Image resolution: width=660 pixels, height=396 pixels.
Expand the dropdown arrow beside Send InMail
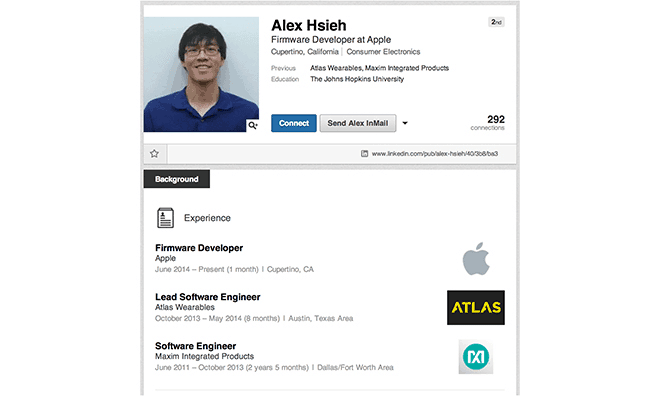pyautogui.click(x=405, y=123)
